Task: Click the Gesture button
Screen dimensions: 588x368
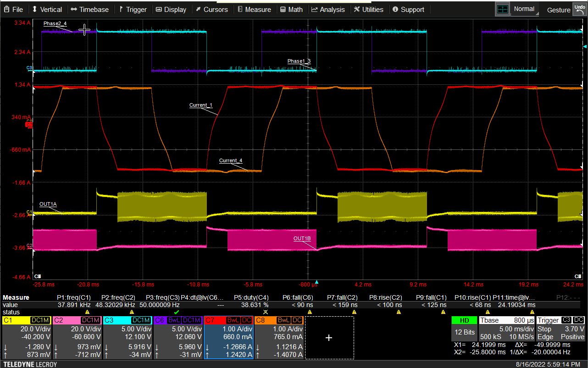Action: pos(558,9)
